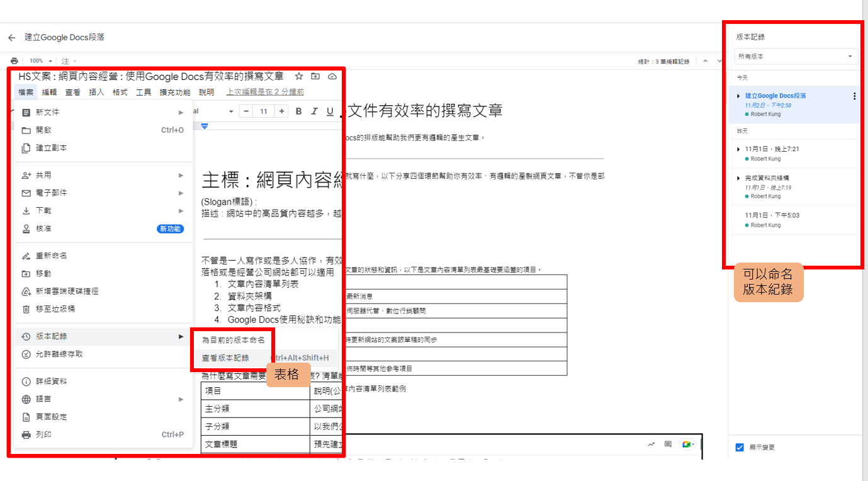The width and height of the screenshot is (868, 481).
Task: Open the 檔案 menu
Action: point(26,92)
